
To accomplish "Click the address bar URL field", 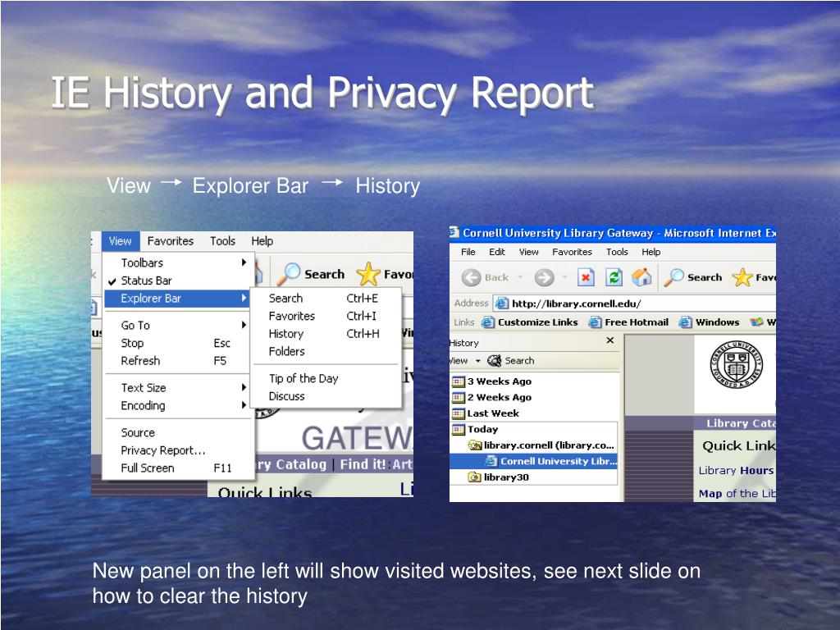I will pos(634,304).
